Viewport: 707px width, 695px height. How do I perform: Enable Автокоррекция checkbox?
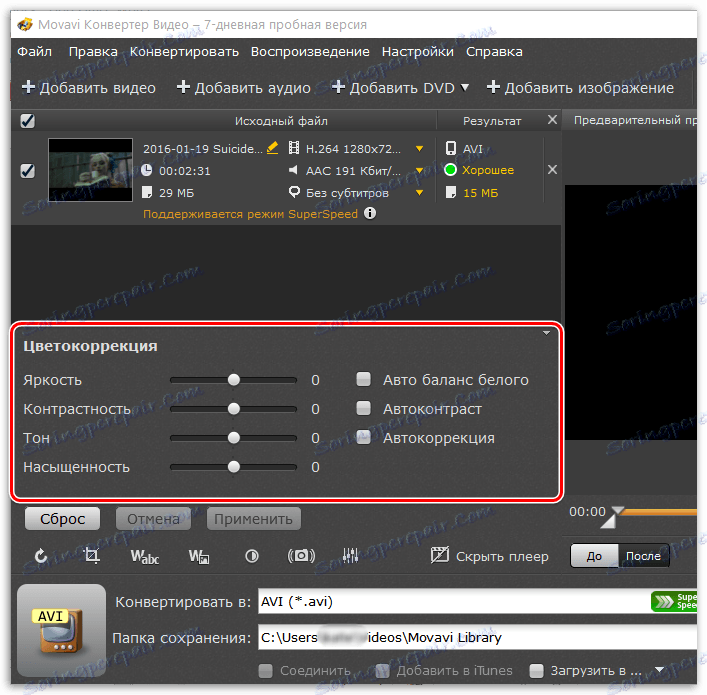363,437
